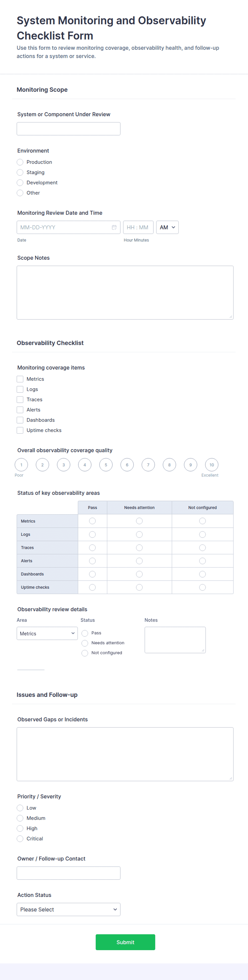Mark Dashboards row as Not configured
This screenshot has width=248, height=980.
click(x=202, y=574)
